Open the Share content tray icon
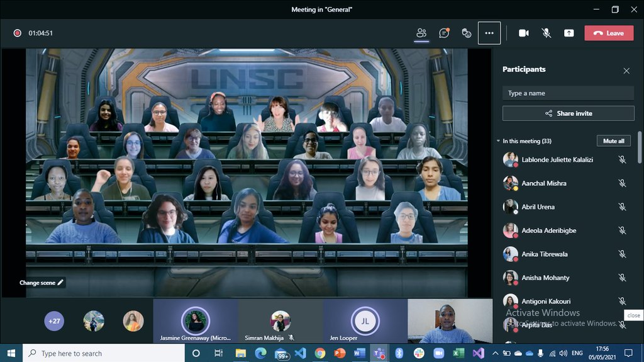 point(569,33)
